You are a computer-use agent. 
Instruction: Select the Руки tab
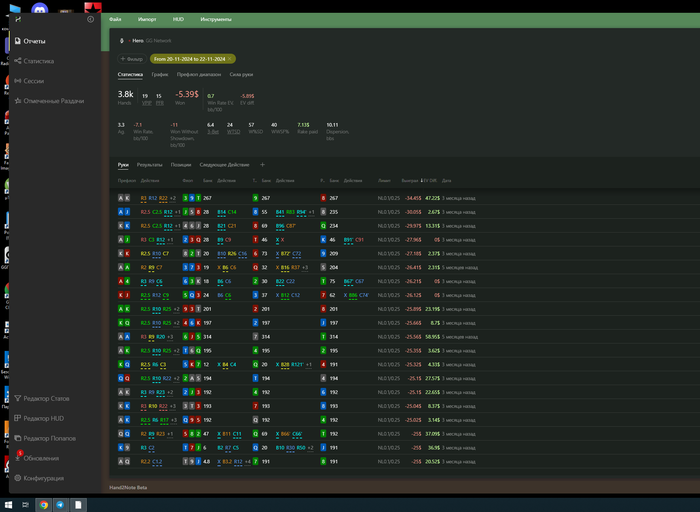coord(123,165)
